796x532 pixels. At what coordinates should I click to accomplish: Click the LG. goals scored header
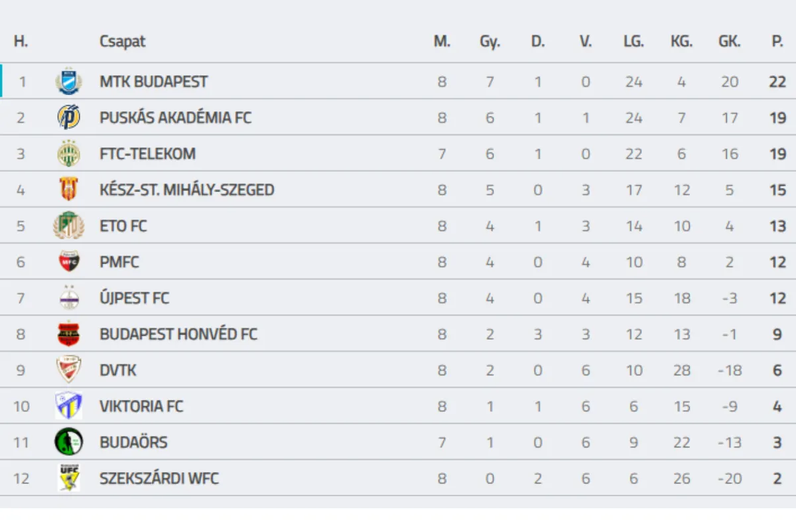[x=633, y=41]
